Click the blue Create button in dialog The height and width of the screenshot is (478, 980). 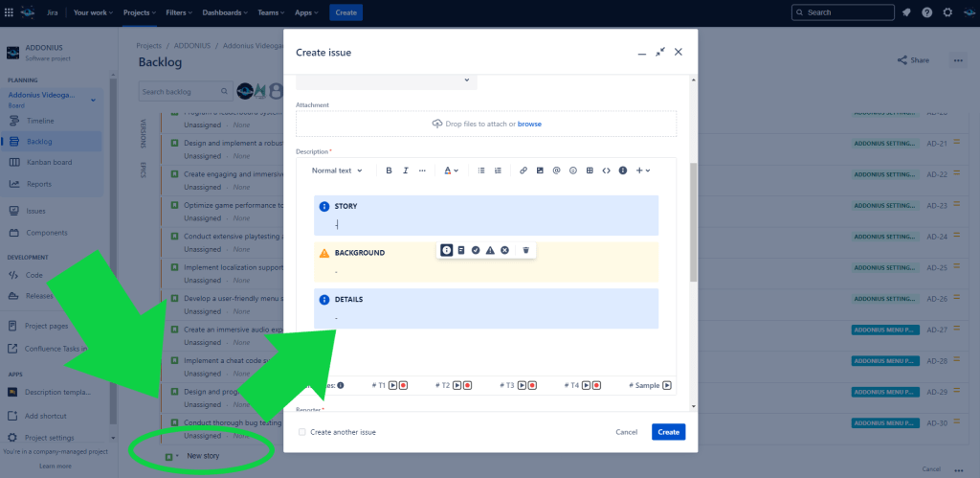pos(668,432)
